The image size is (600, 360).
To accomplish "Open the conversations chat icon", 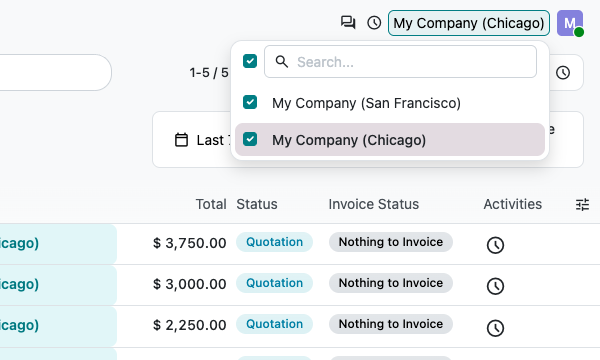I will 348,23.
